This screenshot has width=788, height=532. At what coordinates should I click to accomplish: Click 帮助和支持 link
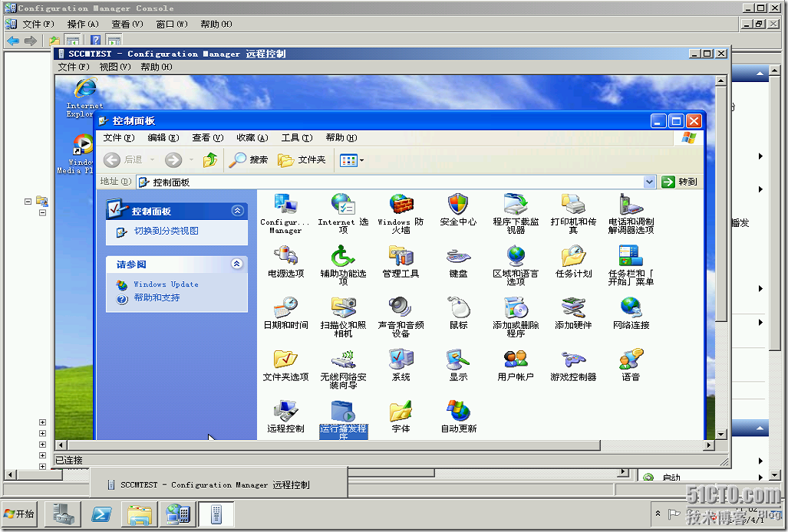pyautogui.click(x=157, y=297)
